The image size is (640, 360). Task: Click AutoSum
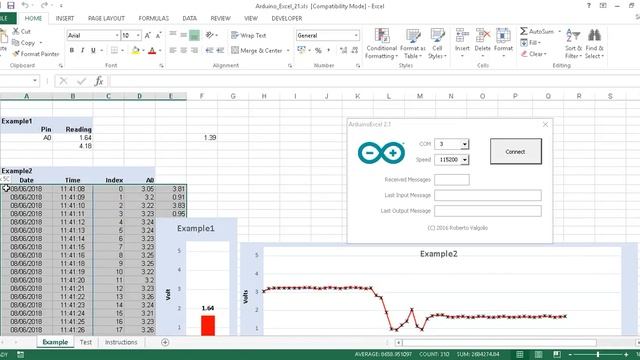coord(537,31)
